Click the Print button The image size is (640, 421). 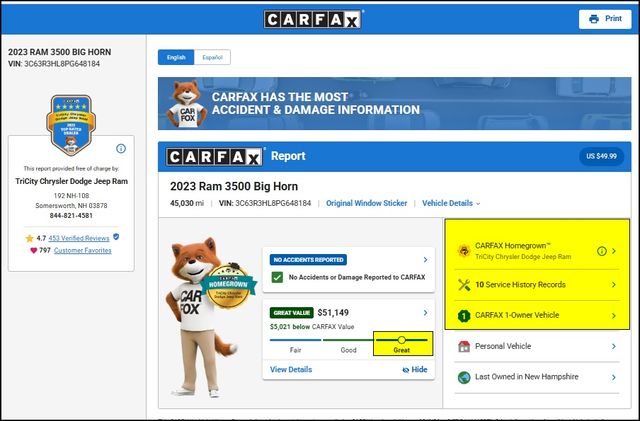[605, 19]
